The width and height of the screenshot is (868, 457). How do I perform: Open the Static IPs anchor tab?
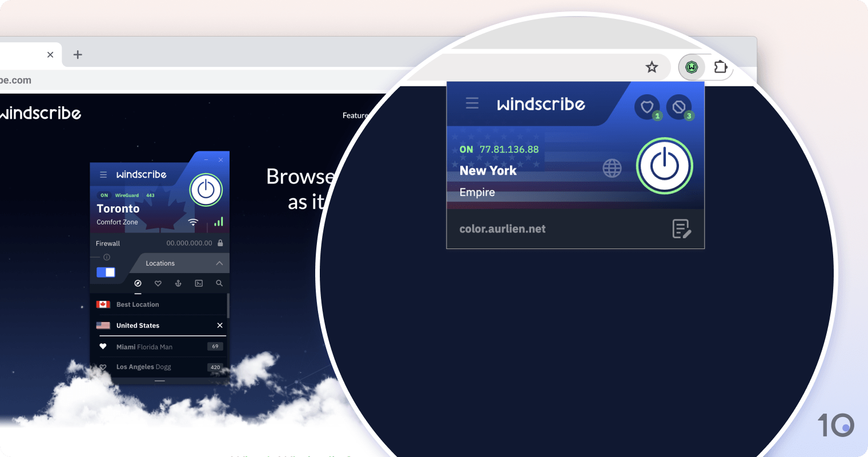point(178,283)
